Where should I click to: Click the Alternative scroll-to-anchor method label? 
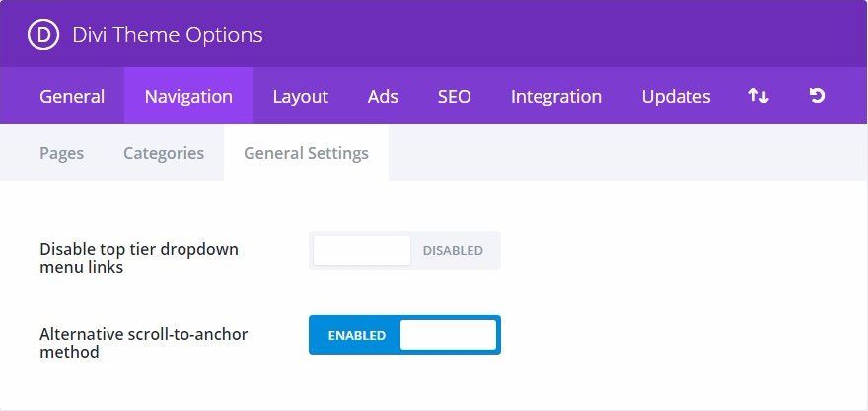[143, 343]
